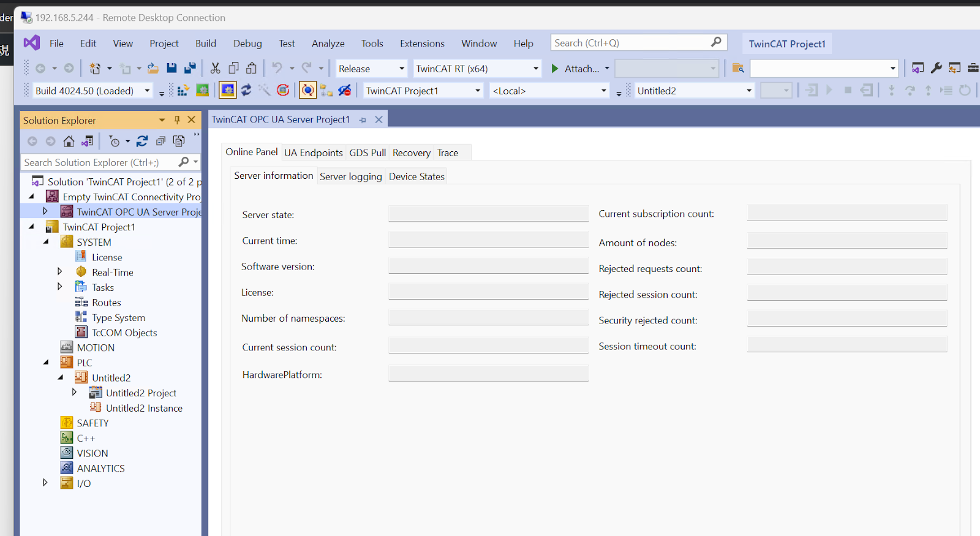Select the MOTION tree node
The height and width of the screenshot is (536, 980).
pyautogui.click(x=96, y=347)
